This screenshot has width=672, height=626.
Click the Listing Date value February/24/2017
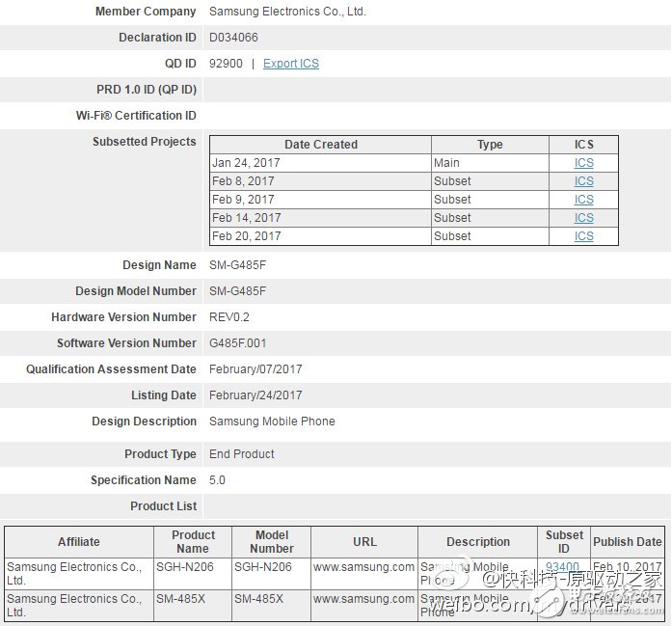pos(255,395)
